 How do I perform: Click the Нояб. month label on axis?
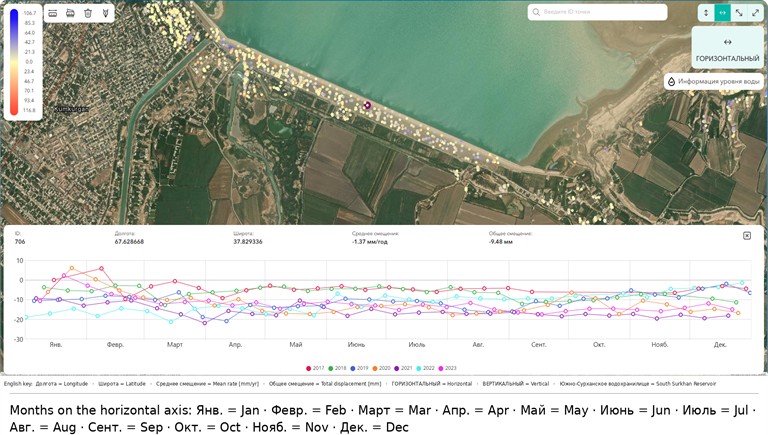pyautogui.click(x=660, y=344)
